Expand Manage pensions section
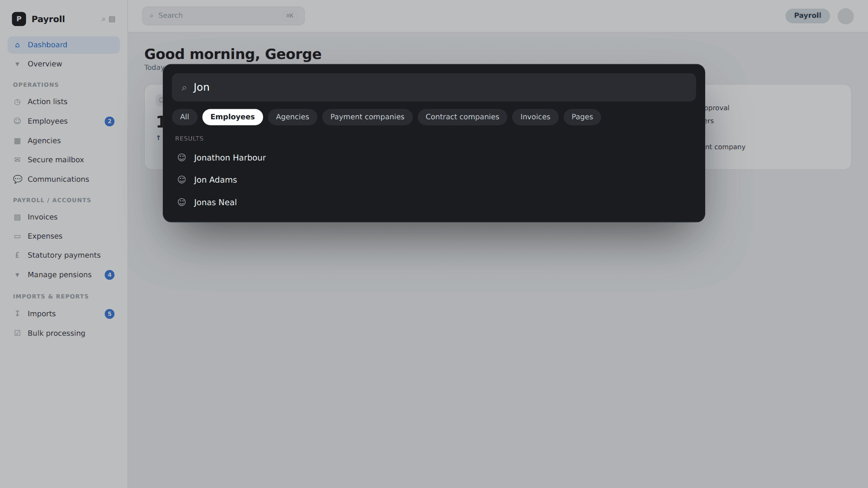This screenshot has width=868, height=488. tap(64, 275)
